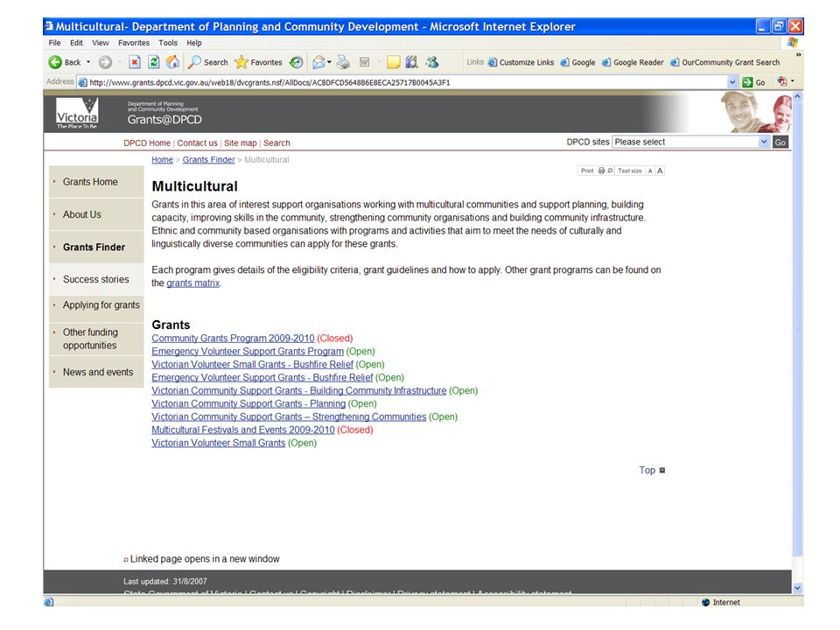Click the Forward navigation button
The width and height of the screenshot is (840, 630).
pos(105,63)
